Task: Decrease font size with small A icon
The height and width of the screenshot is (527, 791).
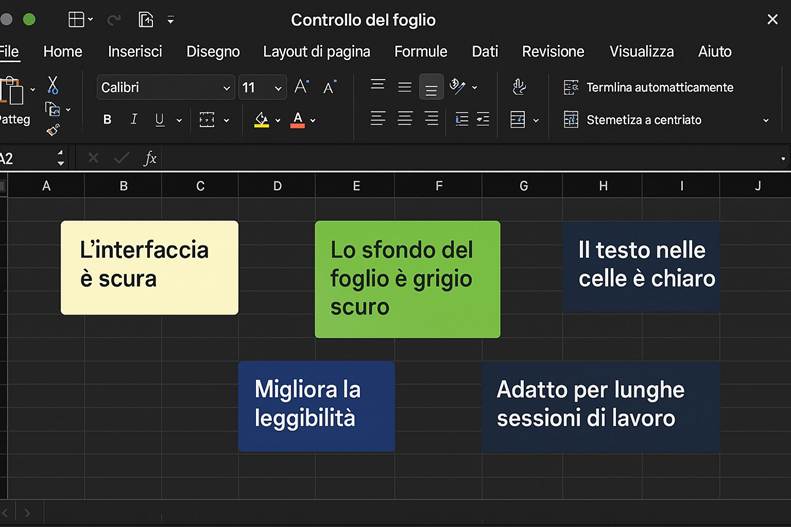Action: (x=329, y=88)
